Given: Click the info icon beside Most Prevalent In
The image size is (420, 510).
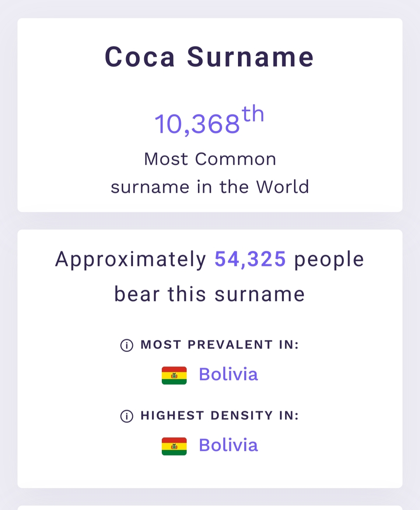Looking at the screenshot, I should tap(127, 345).
